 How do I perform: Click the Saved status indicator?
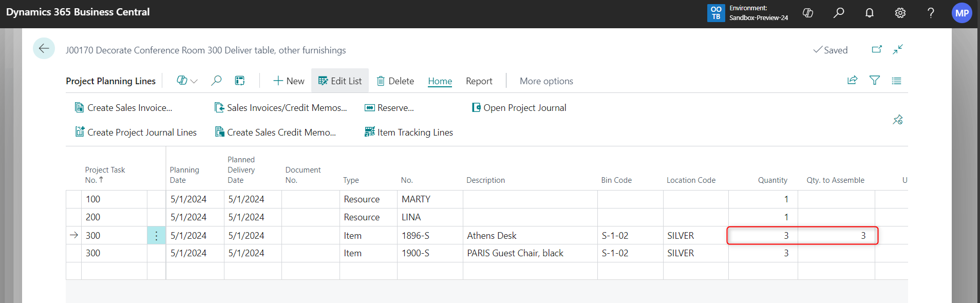click(x=830, y=50)
